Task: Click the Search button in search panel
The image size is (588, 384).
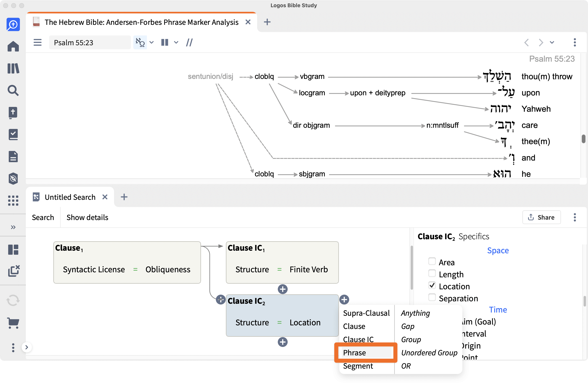Action: 43,217
